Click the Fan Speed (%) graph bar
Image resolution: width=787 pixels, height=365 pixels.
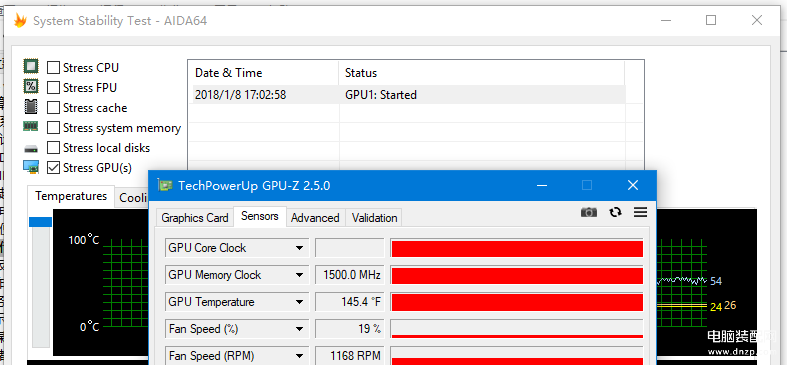pyautogui.click(x=517, y=329)
